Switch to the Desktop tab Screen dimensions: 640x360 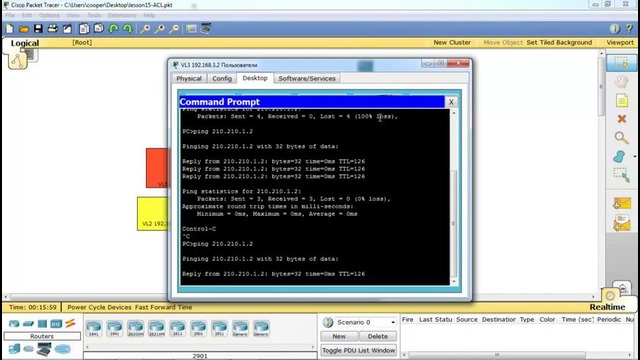click(255, 78)
